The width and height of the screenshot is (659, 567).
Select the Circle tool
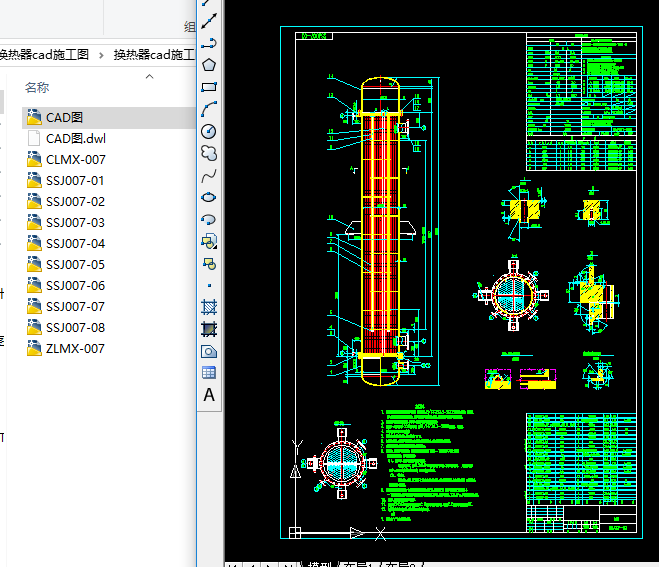point(209,131)
